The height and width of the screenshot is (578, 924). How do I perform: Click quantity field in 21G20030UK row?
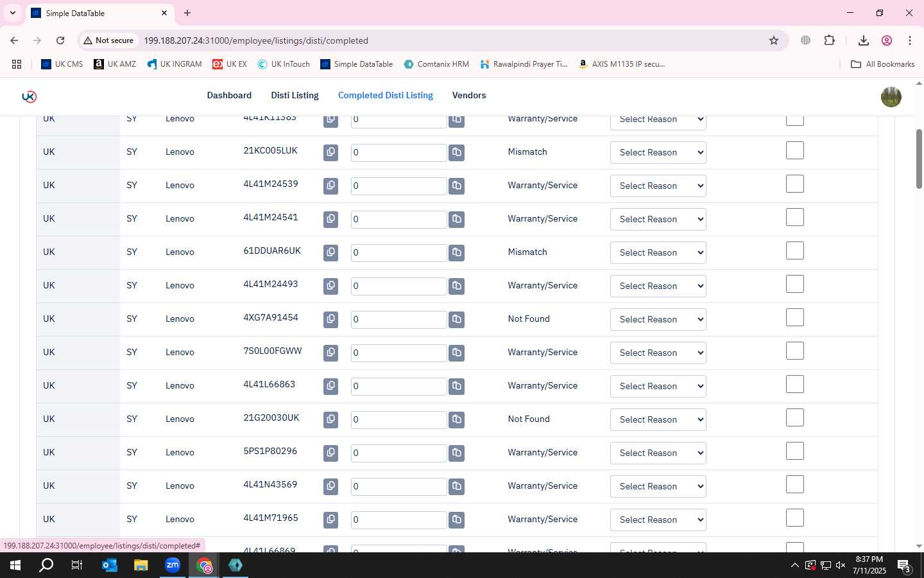(398, 419)
